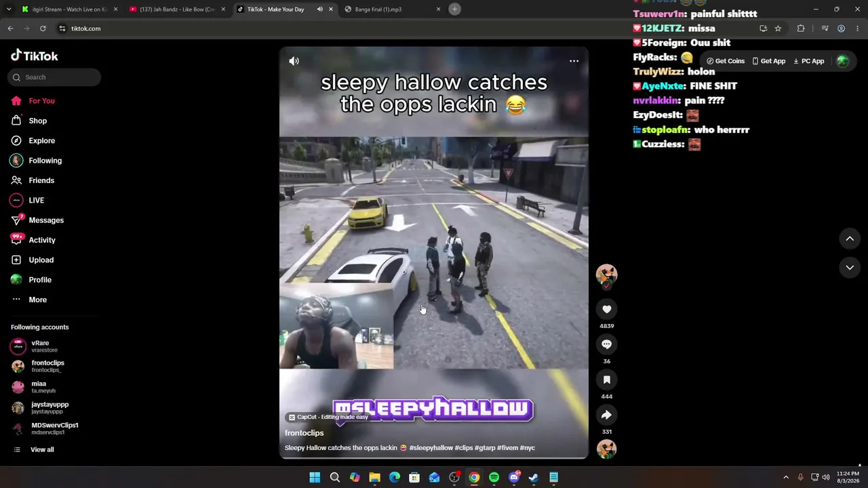
Task: Share the video with the arrow icon
Action: [606, 415]
